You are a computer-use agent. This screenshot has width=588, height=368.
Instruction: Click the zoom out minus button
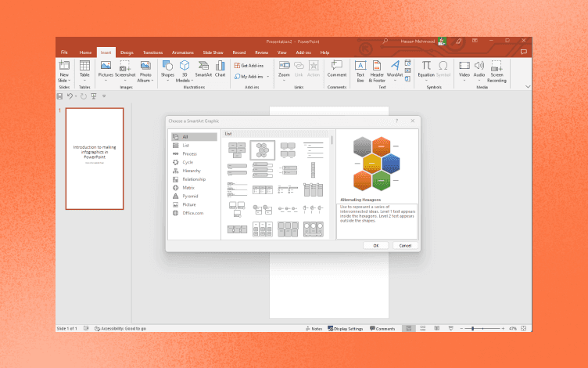pos(461,329)
